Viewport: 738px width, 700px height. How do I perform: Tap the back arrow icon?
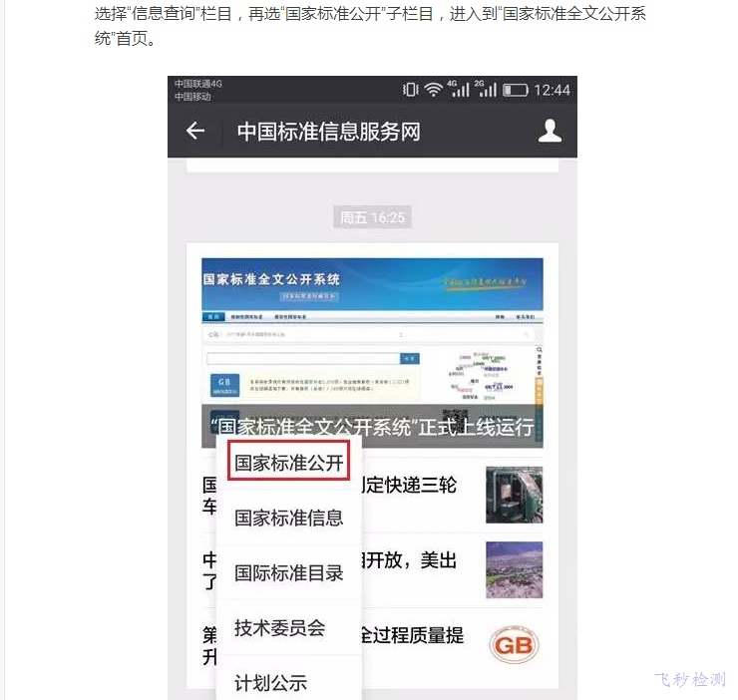click(x=195, y=131)
